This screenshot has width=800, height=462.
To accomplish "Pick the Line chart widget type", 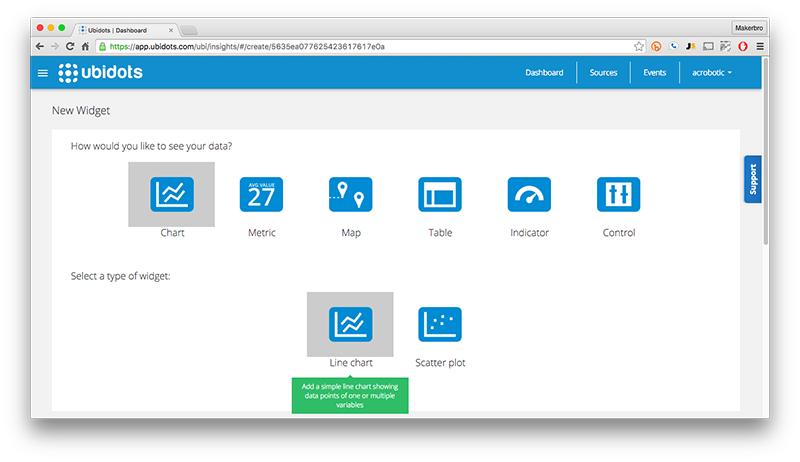I will tap(350, 323).
